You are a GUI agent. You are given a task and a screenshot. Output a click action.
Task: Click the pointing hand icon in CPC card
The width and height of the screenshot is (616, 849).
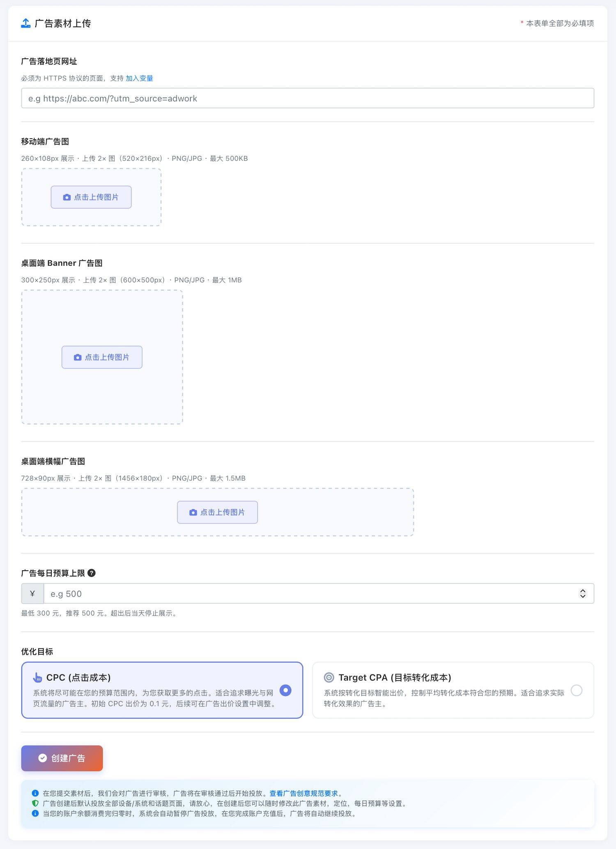click(x=37, y=677)
